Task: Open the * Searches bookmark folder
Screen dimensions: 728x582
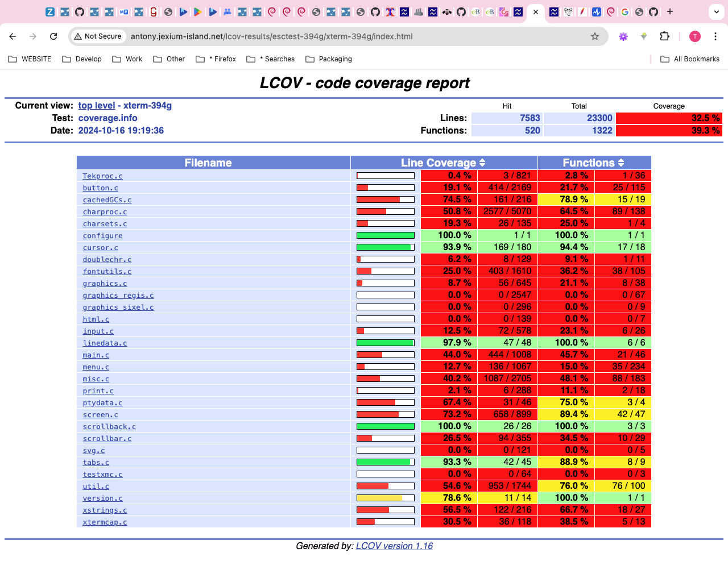Action: click(271, 59)
